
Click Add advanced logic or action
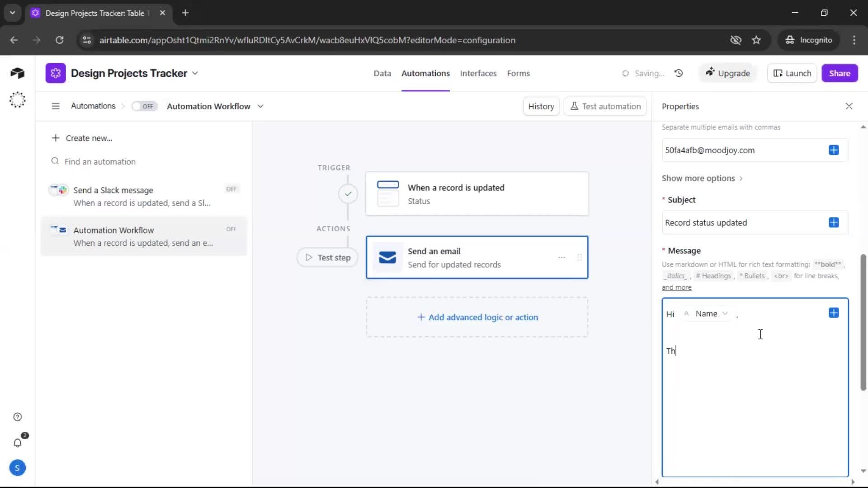(x=477, y=317)
